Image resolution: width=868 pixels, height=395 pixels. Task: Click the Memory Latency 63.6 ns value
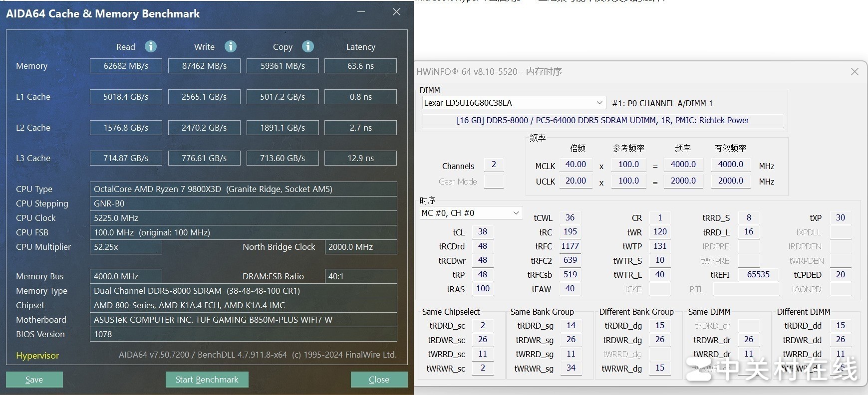coord(360,66)
